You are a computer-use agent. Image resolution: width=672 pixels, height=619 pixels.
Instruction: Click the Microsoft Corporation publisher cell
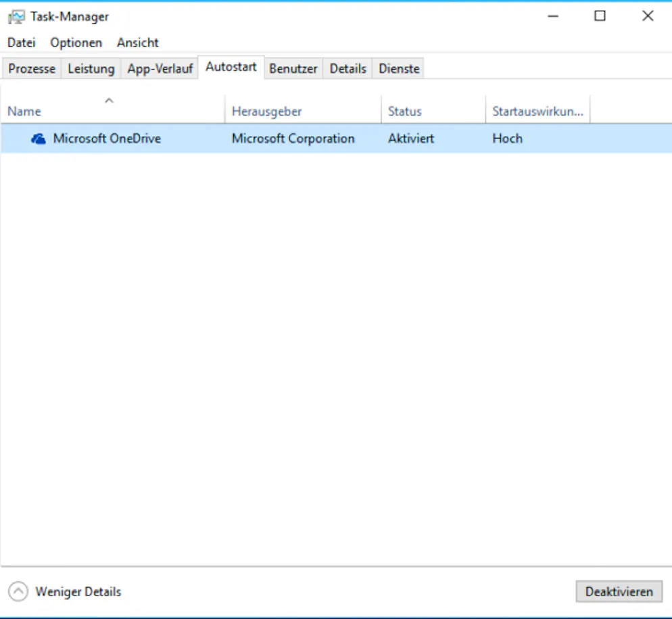pos(293,139)
